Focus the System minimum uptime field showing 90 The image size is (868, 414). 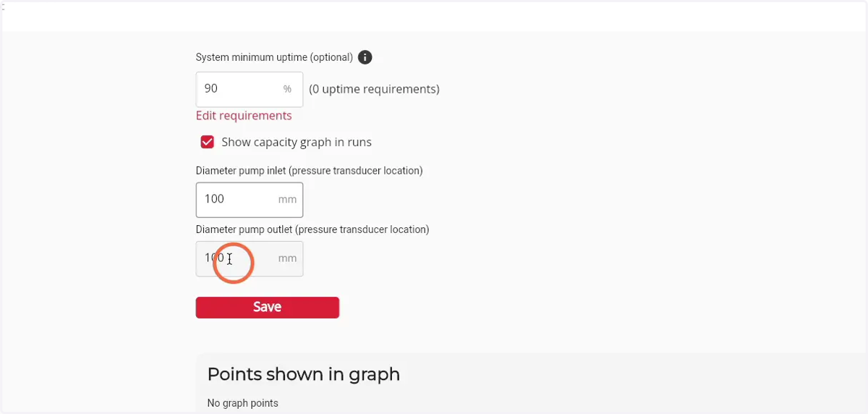(x=250, y=89)
